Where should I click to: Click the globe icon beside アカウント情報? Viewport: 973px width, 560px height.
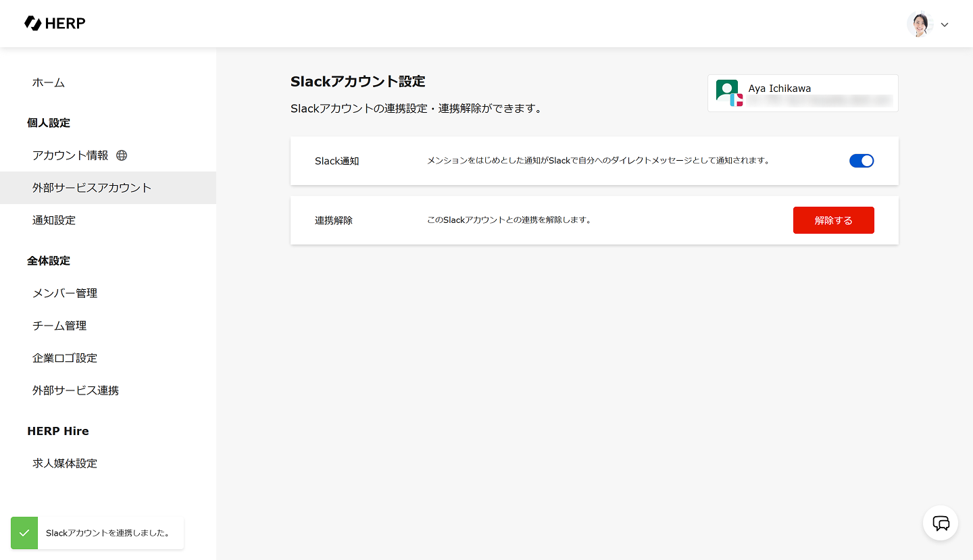122,155
